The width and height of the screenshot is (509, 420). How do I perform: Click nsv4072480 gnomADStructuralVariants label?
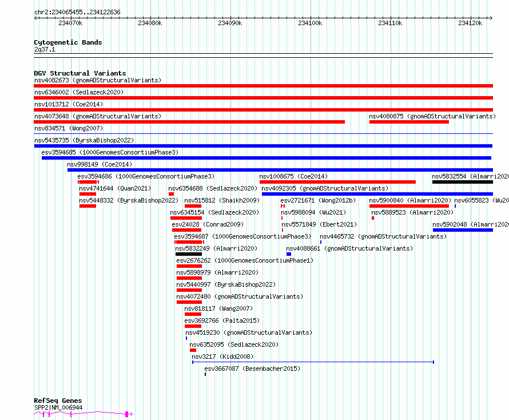click(240, 296)
